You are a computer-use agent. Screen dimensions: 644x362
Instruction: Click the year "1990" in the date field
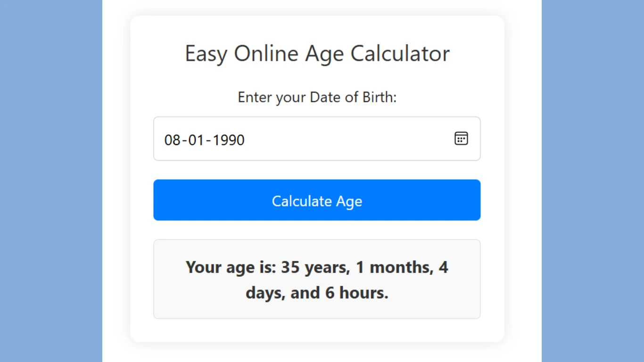pyautogui.click(x=228, y=140)
